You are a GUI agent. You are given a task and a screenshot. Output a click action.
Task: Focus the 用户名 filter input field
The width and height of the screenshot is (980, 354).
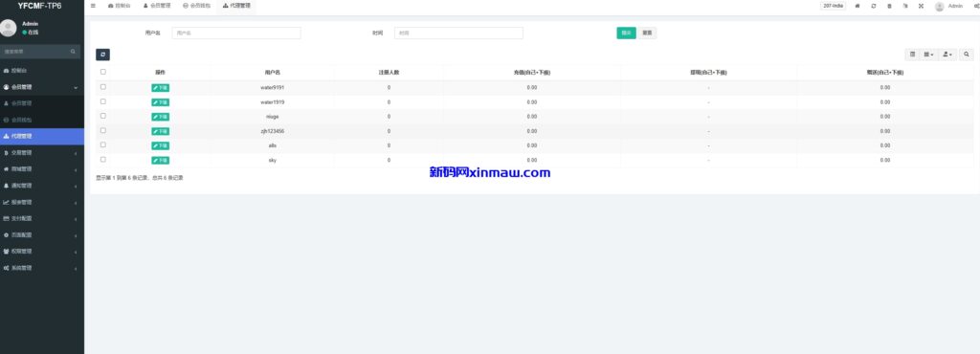[236, 33]
